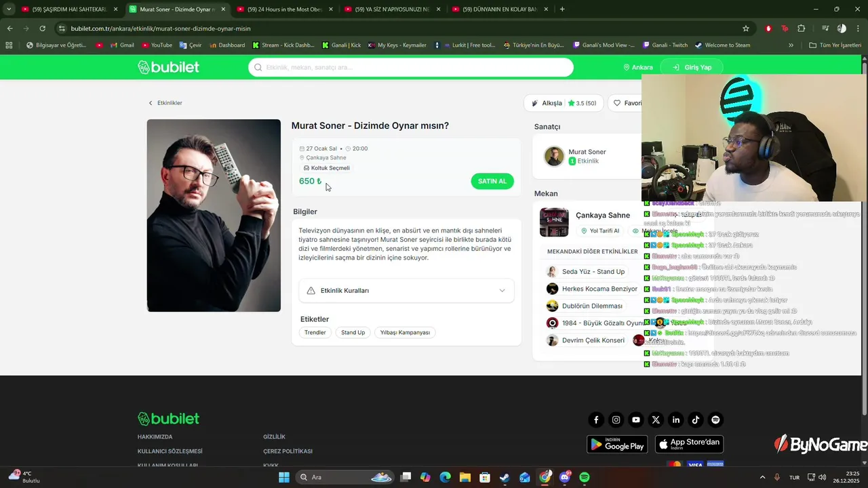This screenshot has width=868, height=488.
Task: Click browser address bar URL
Action: 161,28
